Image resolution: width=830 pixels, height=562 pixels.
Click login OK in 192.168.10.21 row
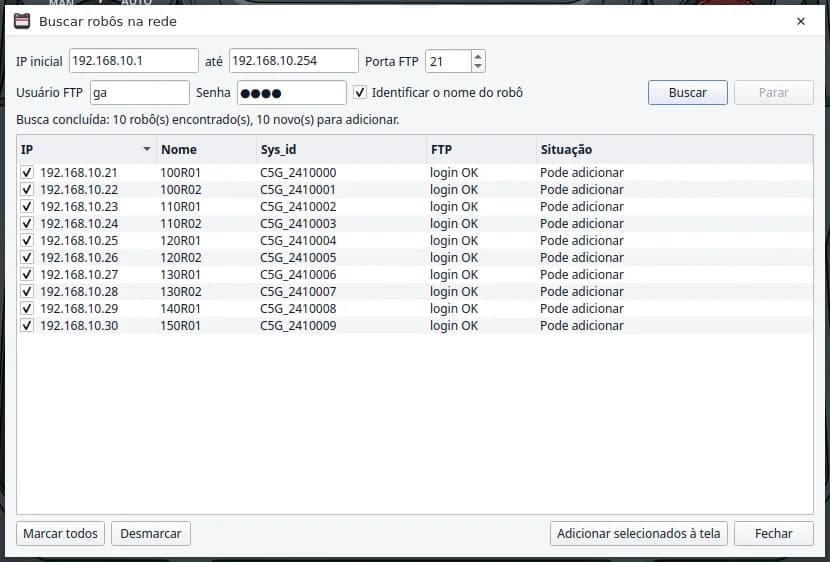[454, 173]
